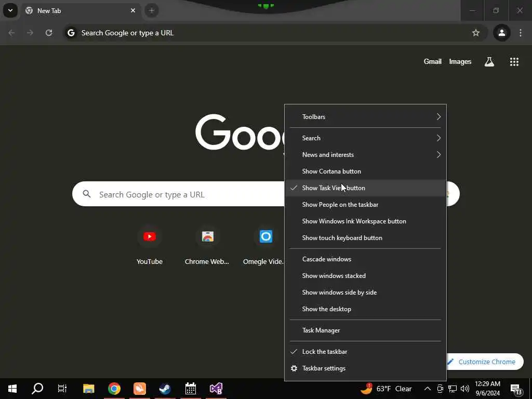Viewport: 532px width, 399px height.
Task: Uncheck Show Task View button
Action: [x=365, y=188]
